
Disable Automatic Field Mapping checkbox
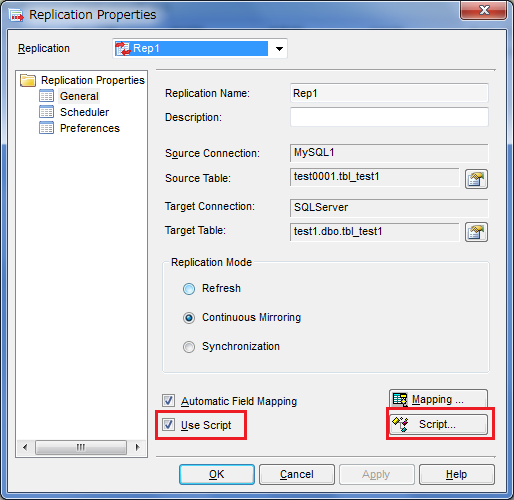[x=168, y=400]
